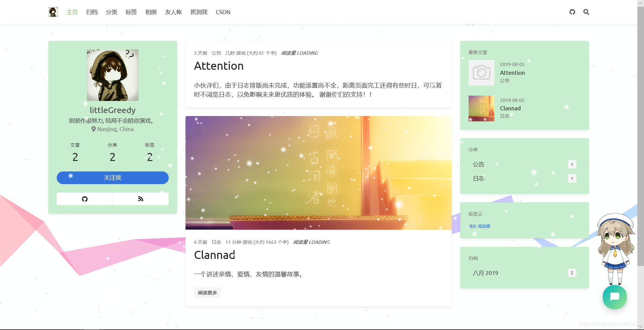Image resolution: width=644 pixels, height=330 pixels.
Task: Open Attention in 最新文章 widget
Action: 513,73
